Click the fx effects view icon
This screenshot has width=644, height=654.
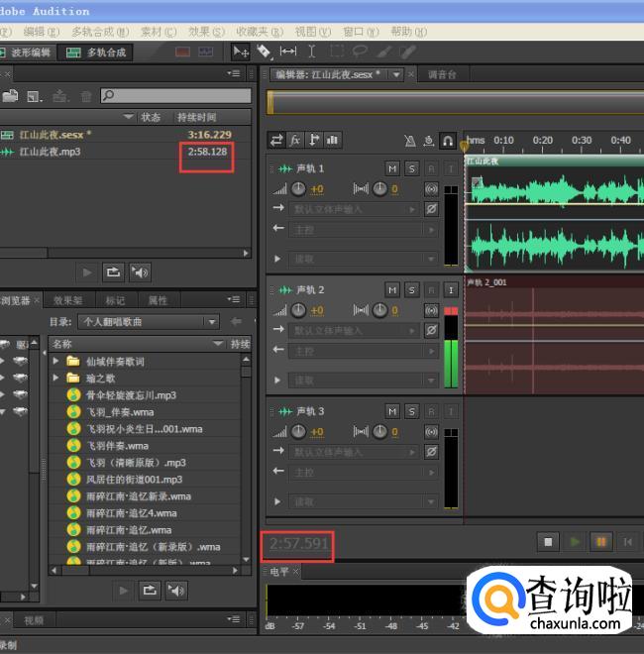[x=296, y=141]
